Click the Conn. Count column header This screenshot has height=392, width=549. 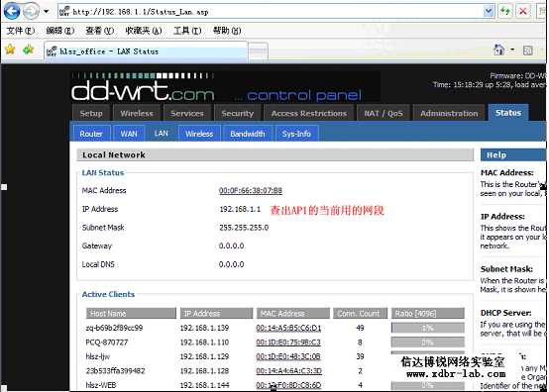coord(361,314)
